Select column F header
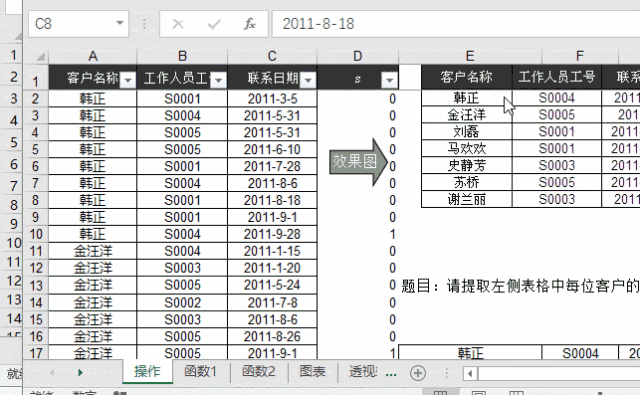Screen dimensions: 640x395 coord(580,56)
